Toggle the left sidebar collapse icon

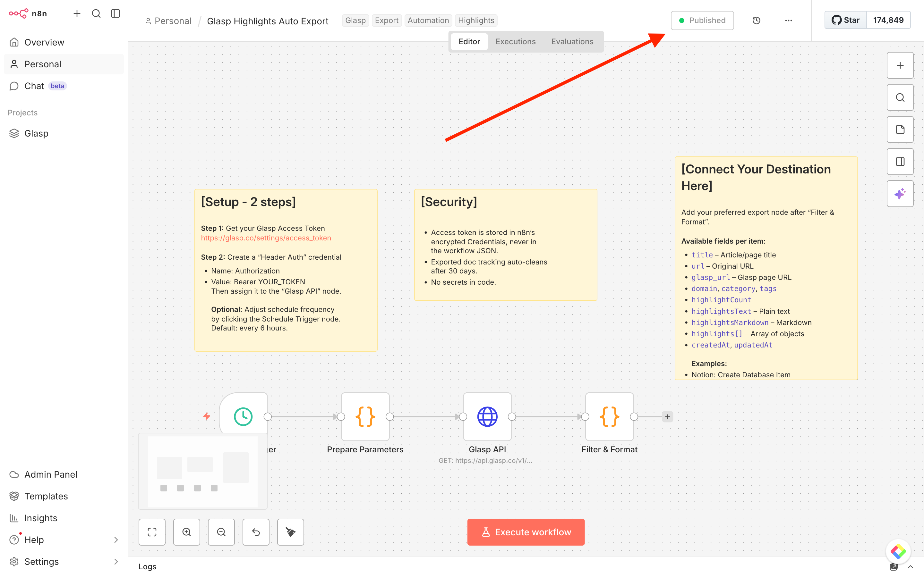(115, 14)
